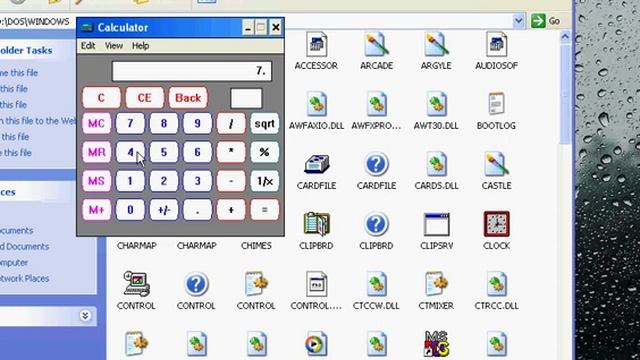Select the ARCADE theme file icon
The height and width of the screenshot is (360, 640).
(x=376, y=45)
